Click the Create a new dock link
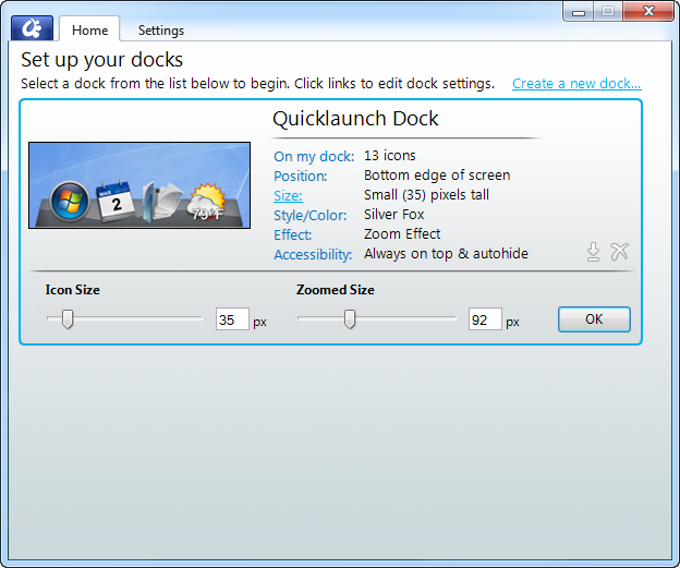 [576, 83]
